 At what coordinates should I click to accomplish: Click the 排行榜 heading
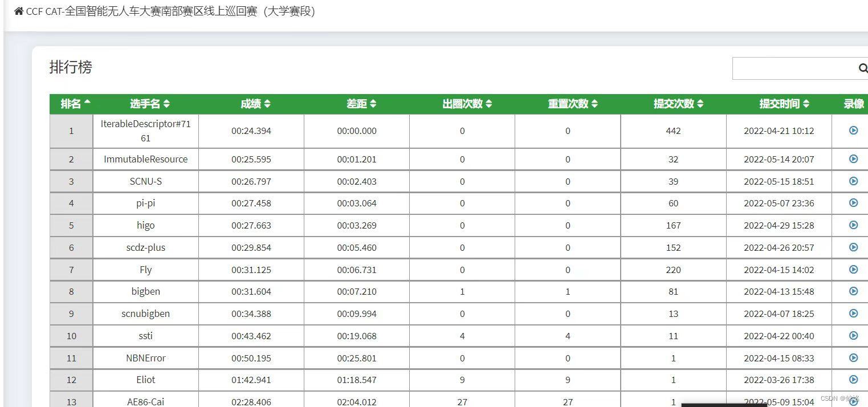[71, 67]
